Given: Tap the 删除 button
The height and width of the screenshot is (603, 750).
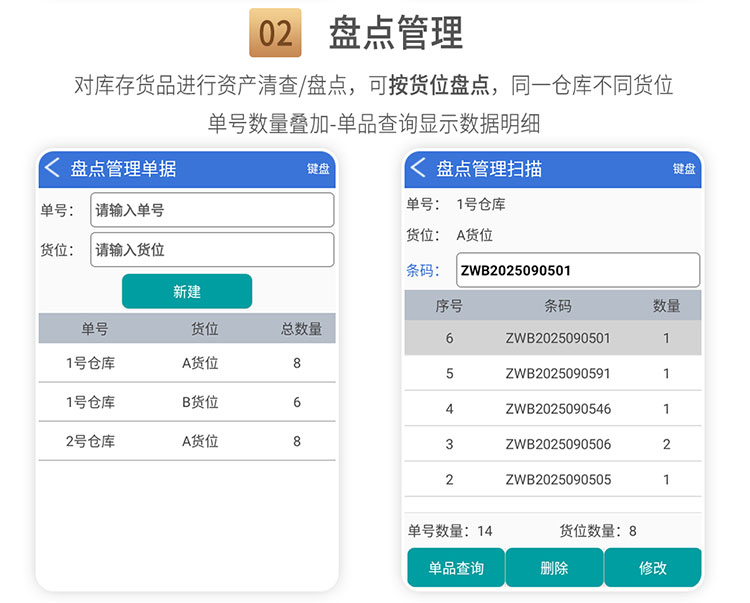Looking at the screenshot, I should (x=554, y=568).
